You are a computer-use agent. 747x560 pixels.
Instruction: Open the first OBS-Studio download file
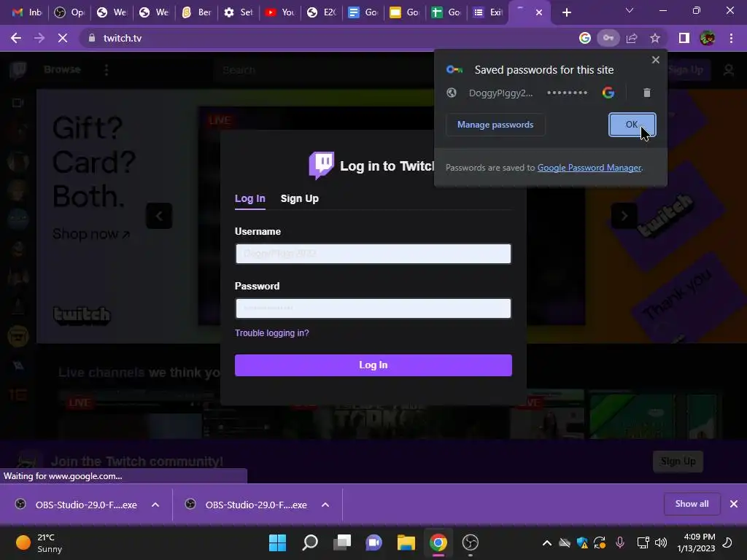coord(76,505)
